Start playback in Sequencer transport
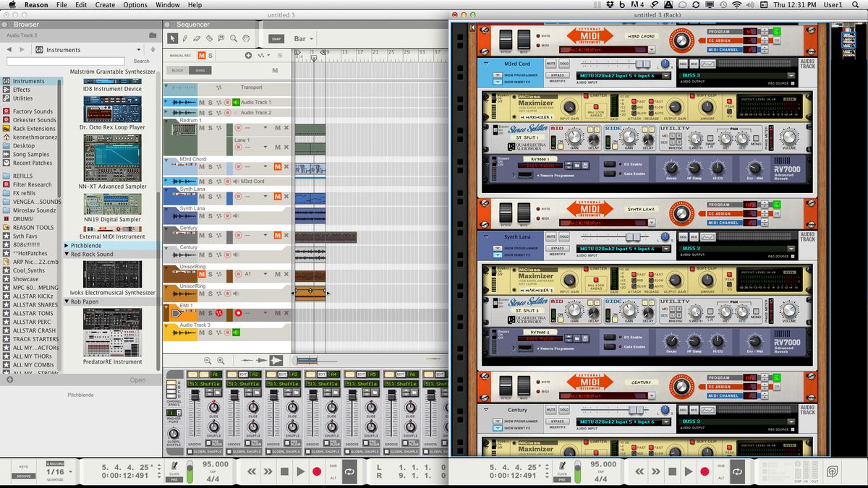Screen dimensions: 868x488 (300, 471)
